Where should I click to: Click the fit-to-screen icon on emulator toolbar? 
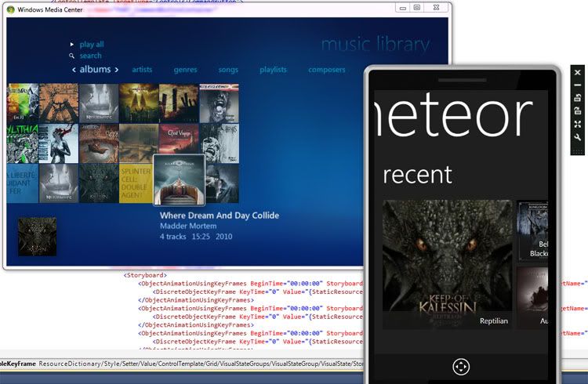[x=578, y=125]
